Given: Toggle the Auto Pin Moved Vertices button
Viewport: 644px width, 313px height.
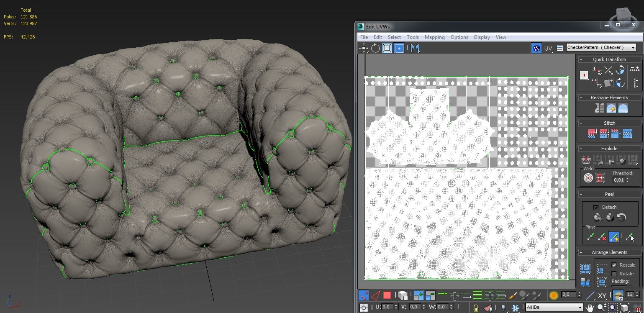Looking at the screenshot, I should (x=614, y=237).
